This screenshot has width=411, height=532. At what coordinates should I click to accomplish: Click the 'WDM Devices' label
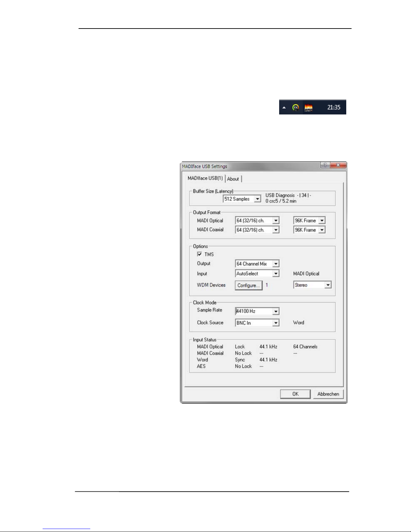point(211,285)
